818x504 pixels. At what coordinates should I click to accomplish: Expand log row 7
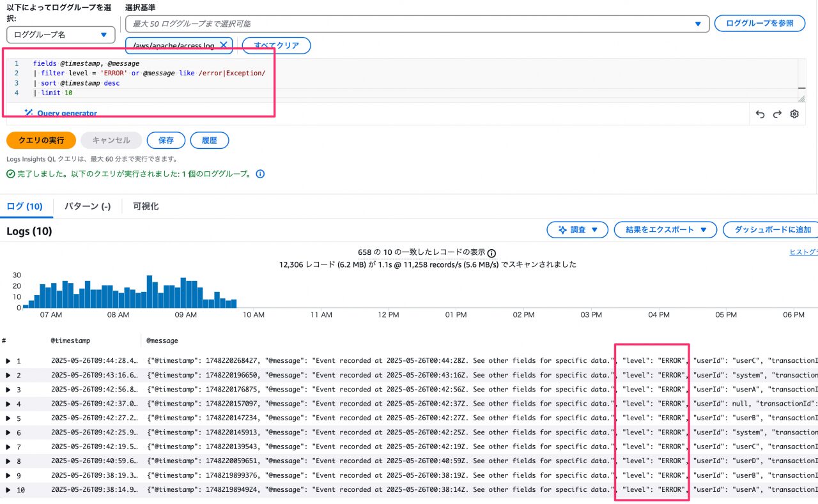tap(8, 447)
